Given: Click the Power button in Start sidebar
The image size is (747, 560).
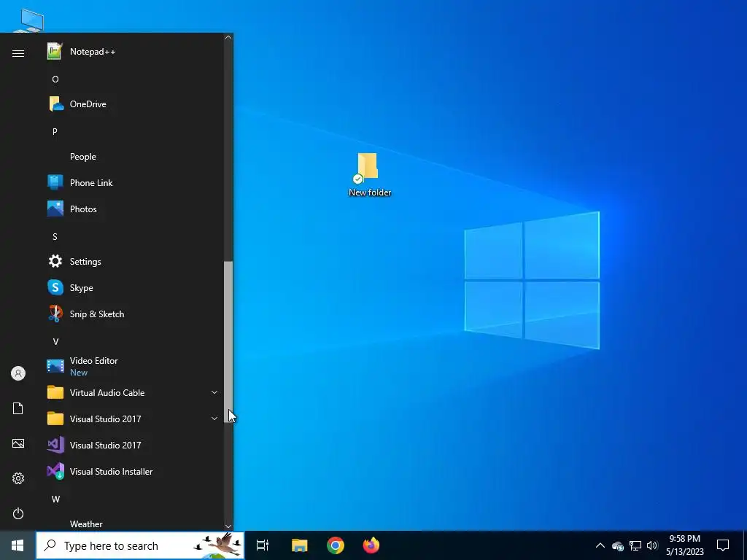Looking at the screenshot, I should (18, 513).
